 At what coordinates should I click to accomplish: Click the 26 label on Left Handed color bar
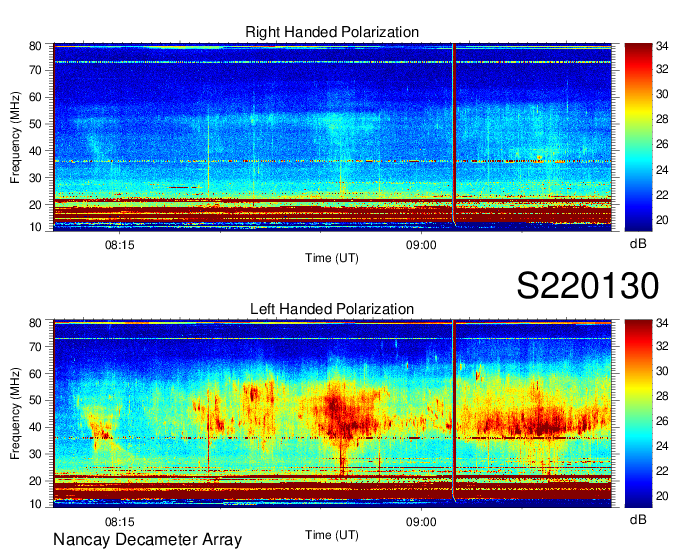[x=662, y=421]
